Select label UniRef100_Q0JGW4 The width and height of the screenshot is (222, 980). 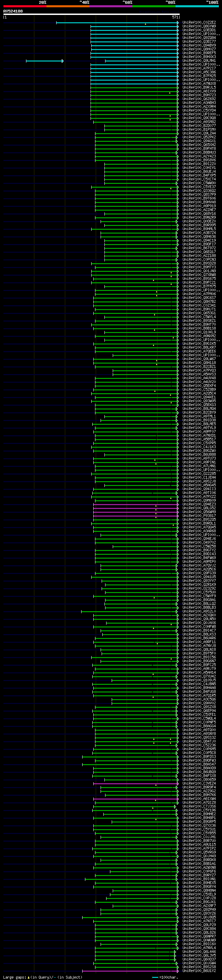199,964
